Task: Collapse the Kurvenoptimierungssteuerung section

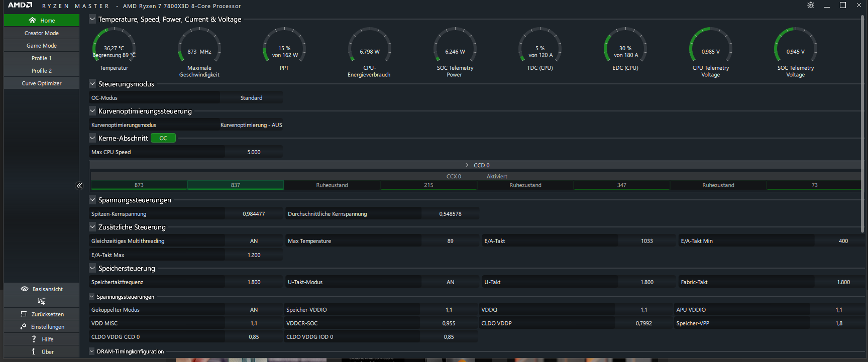Action: 92,111
